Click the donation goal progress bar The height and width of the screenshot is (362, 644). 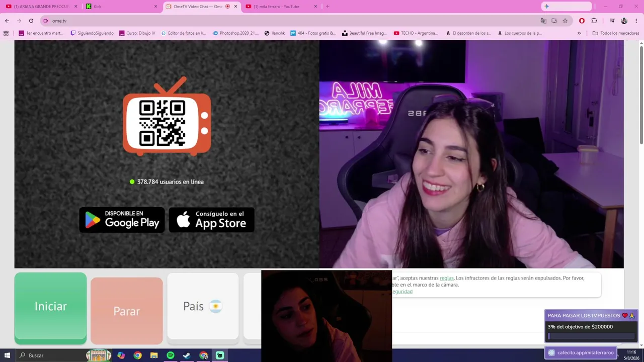pyautogui.click(x=591, y=336)
